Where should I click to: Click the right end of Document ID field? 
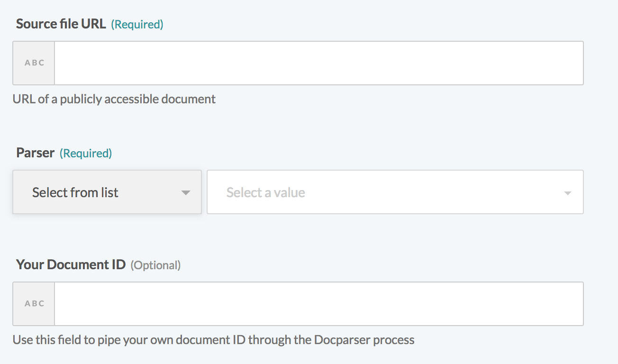(569, 304)
